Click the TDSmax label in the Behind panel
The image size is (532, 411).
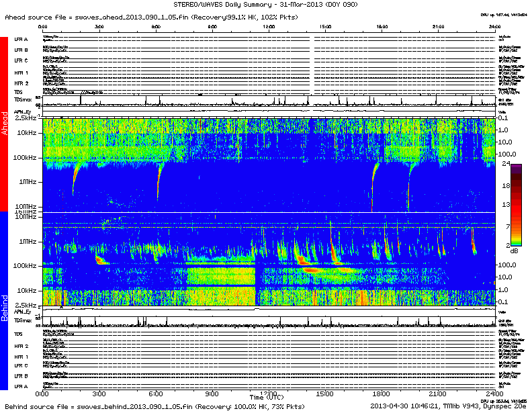pos(23,323)
